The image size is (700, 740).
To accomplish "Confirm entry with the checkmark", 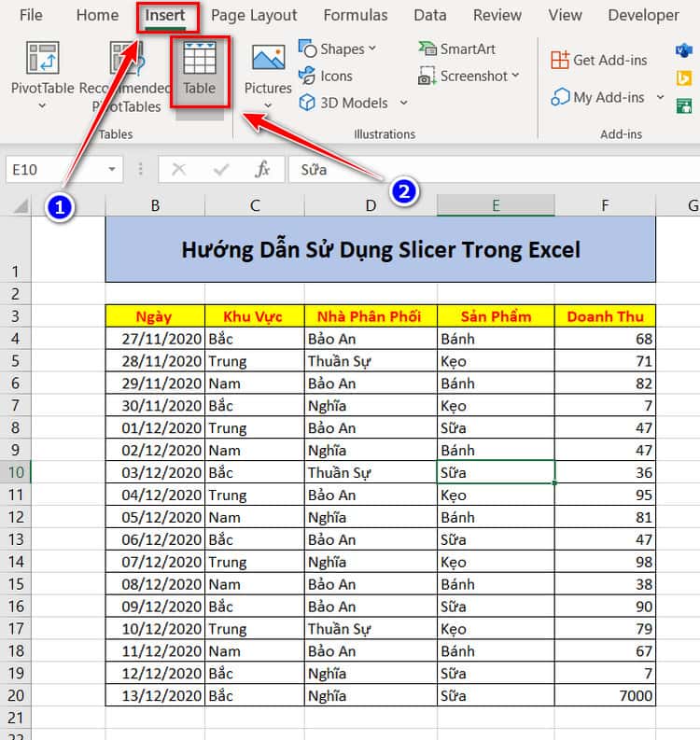I will point(221,169).
